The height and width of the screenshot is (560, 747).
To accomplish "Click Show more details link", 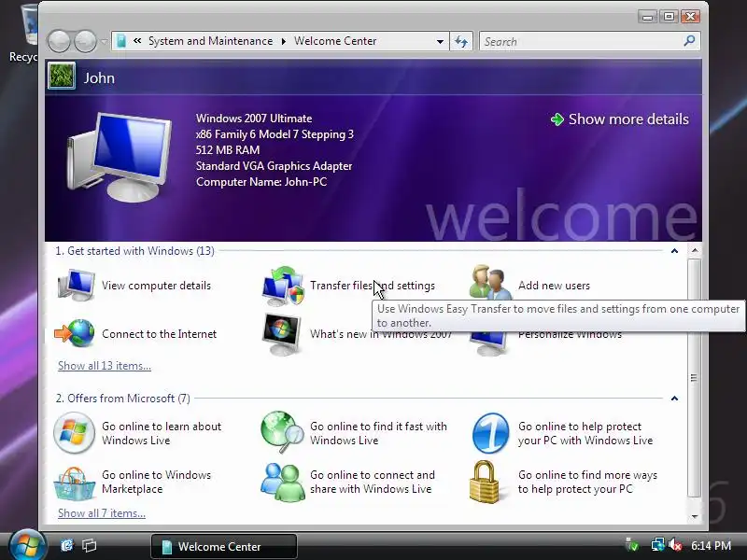I will 628,119.
